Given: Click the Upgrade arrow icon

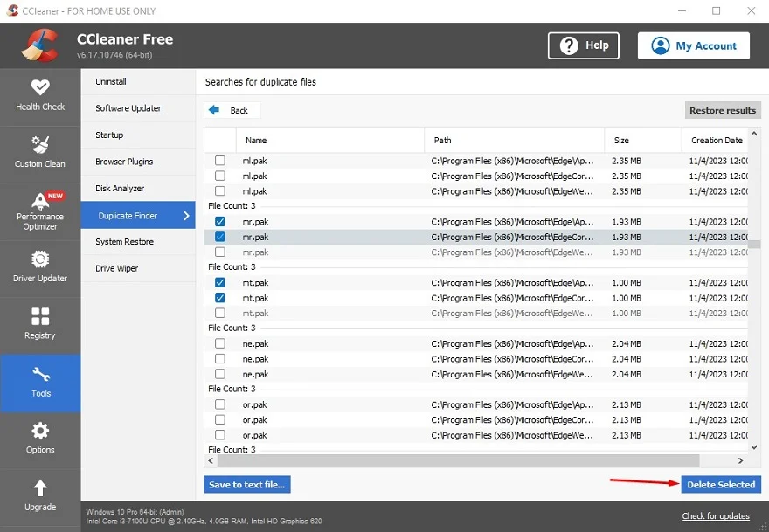Looking at the screenshot, I should click(40, 487).
